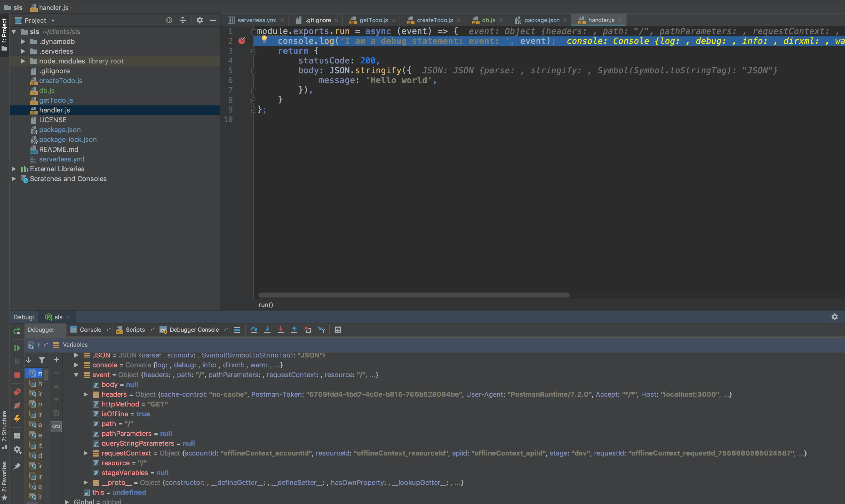Resume the program with the green play icon

click(17, 348)
